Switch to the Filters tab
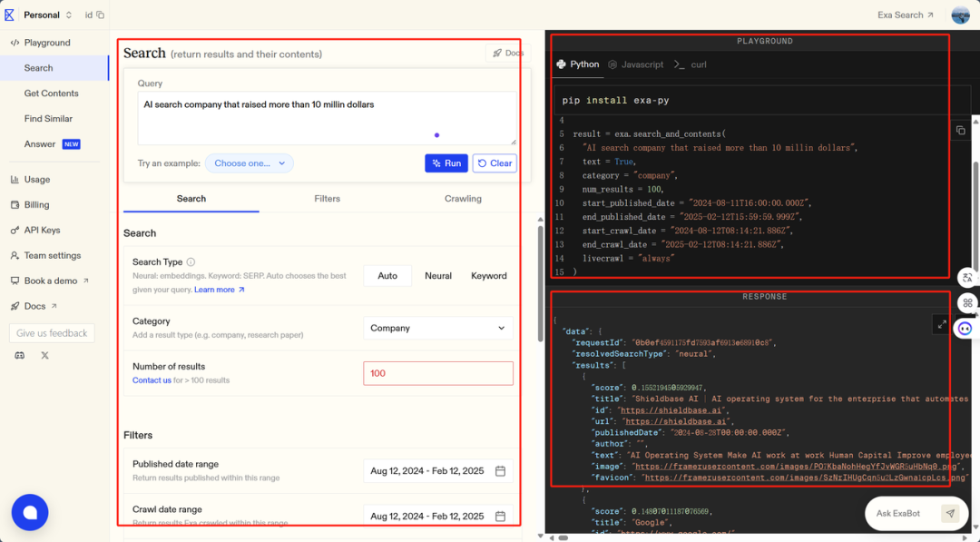The height and width of the screenshot is (542, 980). pos(327,199)
